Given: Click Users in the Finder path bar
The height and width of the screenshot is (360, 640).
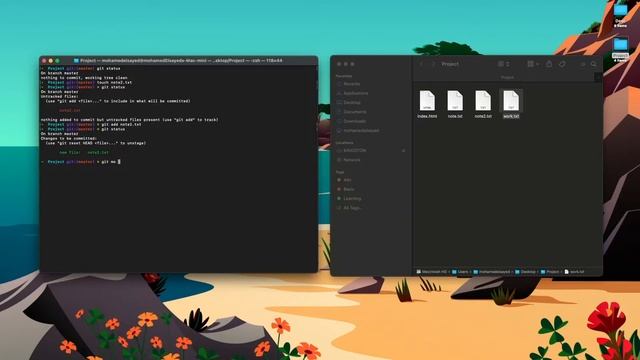Looking at the screenshot, I should [460, 272].
